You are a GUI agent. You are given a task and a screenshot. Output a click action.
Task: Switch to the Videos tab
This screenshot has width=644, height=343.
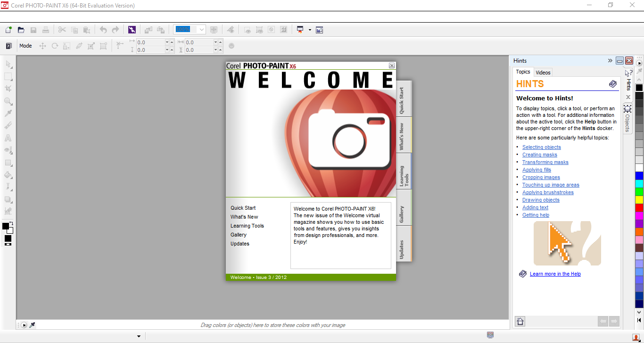(x=543, y=72)
